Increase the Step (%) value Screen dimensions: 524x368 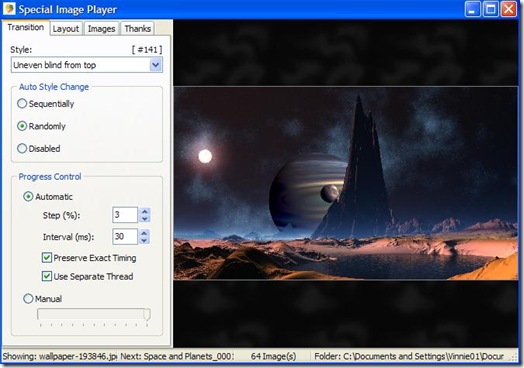145,211
